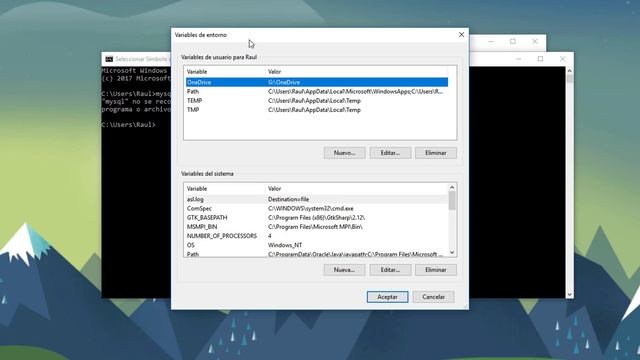Confirm with the Aceptar button
640x360 pixels.
click(387, 297)
